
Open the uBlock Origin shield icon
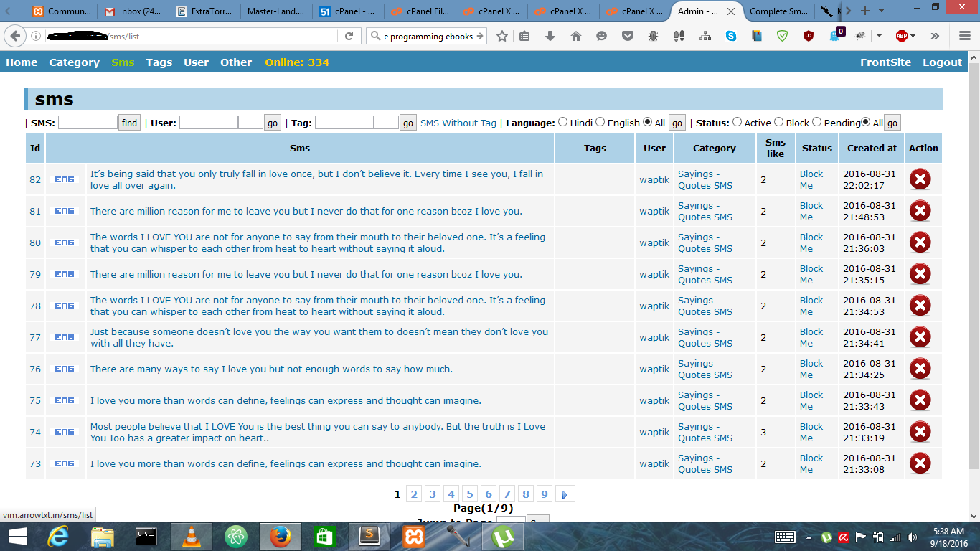(809, 36)
